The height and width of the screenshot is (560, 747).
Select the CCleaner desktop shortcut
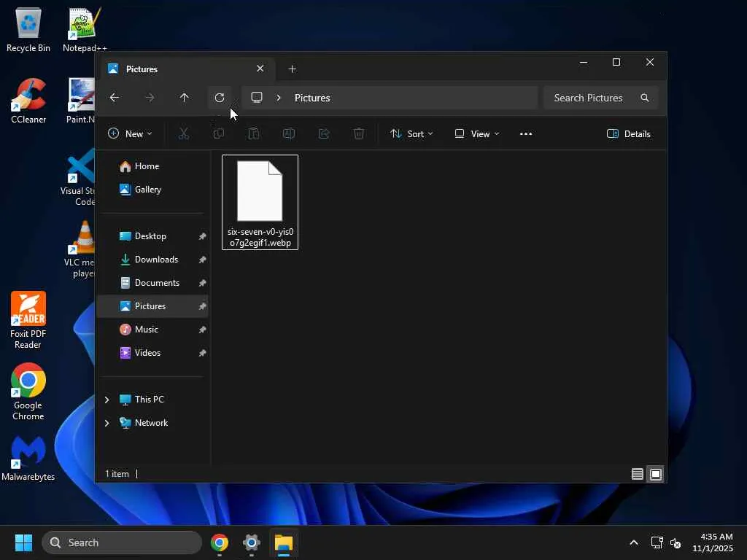[x=28, y=101]
